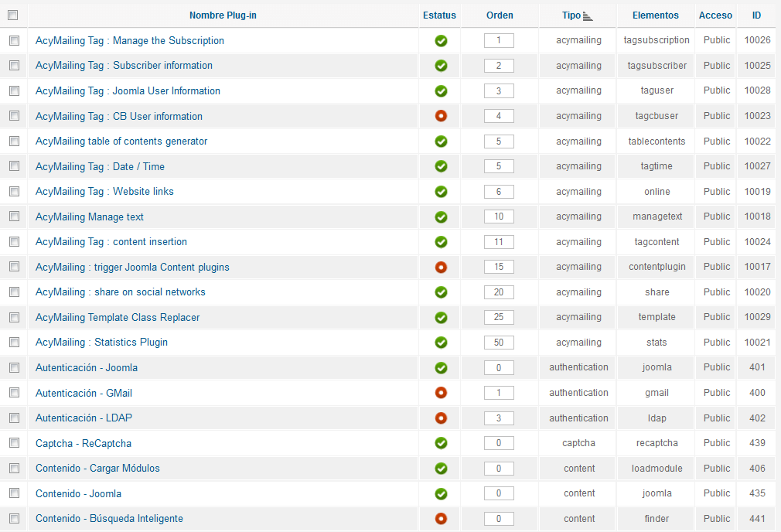
Task: Open Contenido - Joomla plugin link
Action: point(78,494)
